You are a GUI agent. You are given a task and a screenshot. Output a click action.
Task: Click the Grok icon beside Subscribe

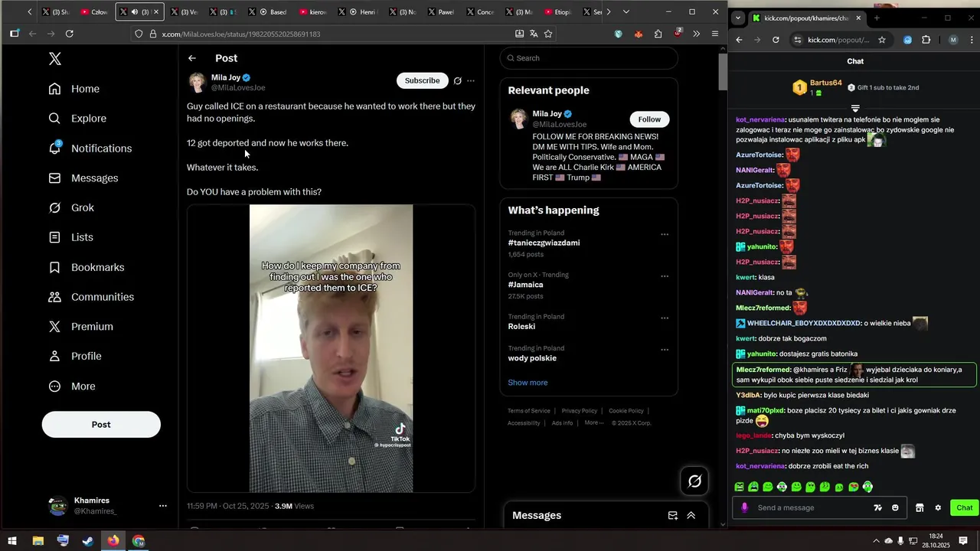[x=458, y=80]
